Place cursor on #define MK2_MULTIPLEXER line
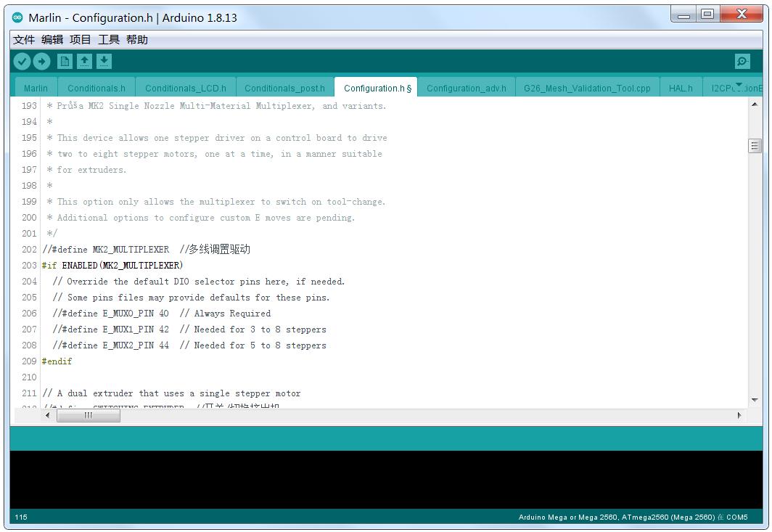772x532 pixels. tap(131, 250)
